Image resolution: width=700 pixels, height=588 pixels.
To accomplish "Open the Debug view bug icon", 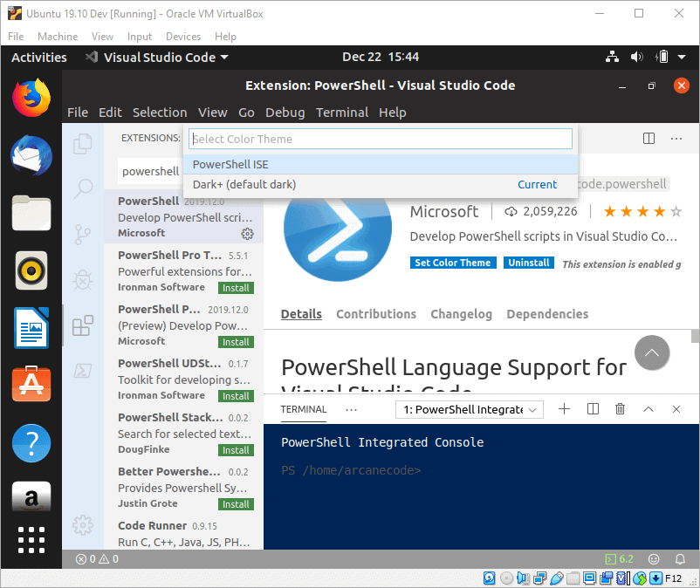I will coord(83,280).
